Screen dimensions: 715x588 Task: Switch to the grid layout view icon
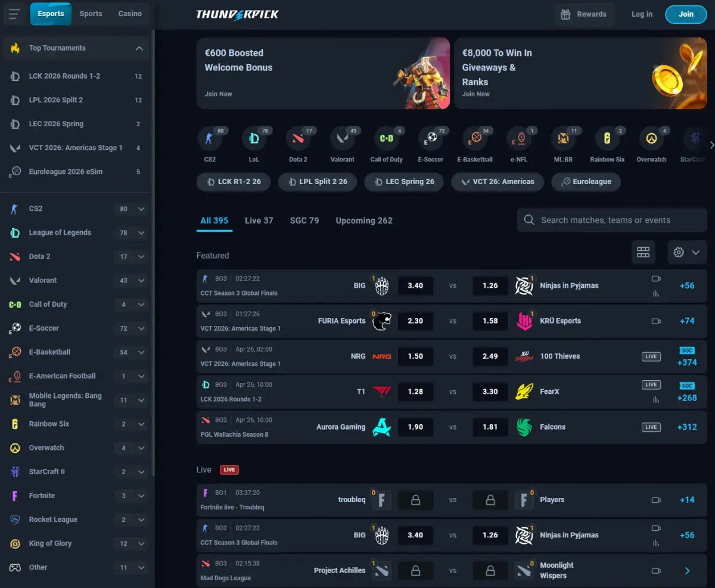point(643,252)
